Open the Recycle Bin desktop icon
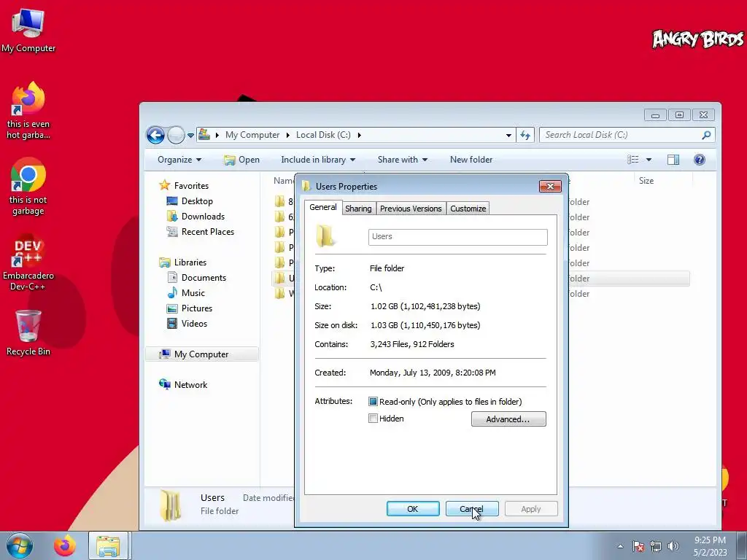The image size is (747, 560). point(28,332)
